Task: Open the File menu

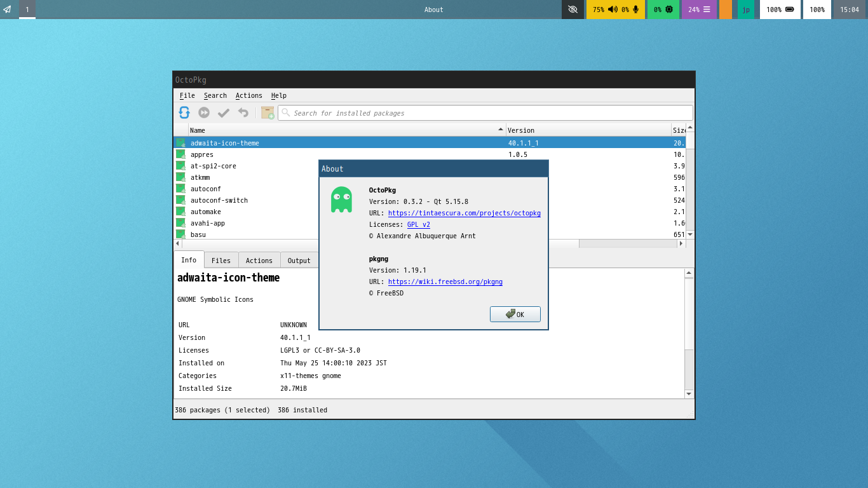Action: click(187, 95)
